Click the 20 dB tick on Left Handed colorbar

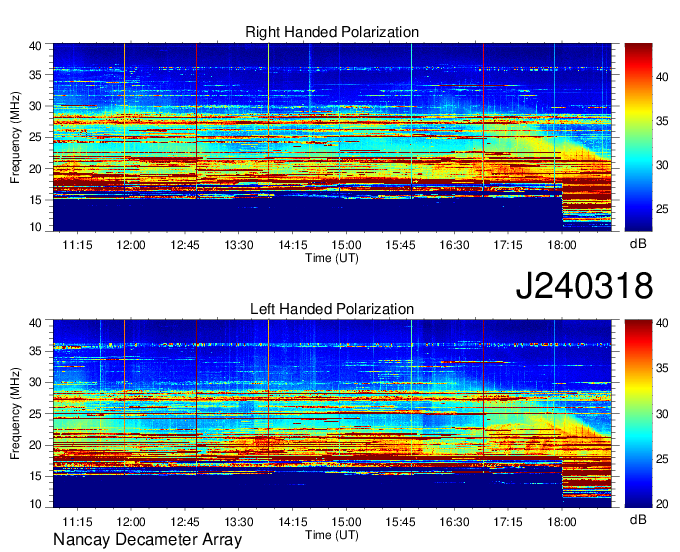pos(662,503)
